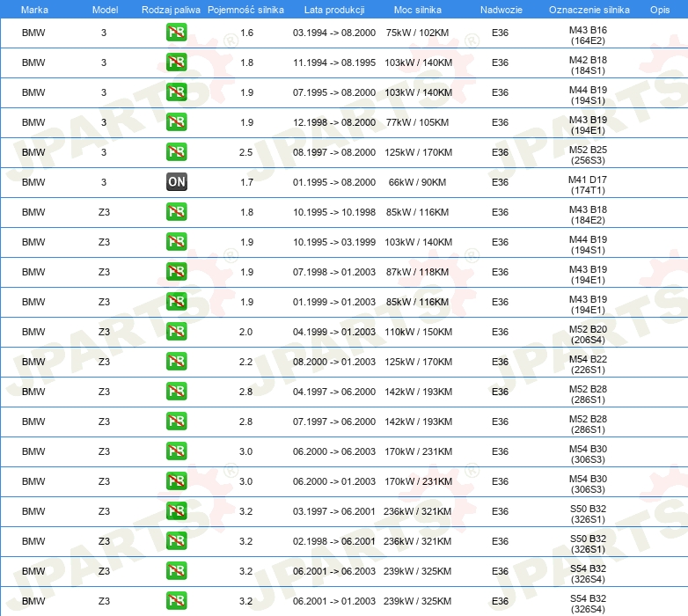Select engine code M52 B25 (256S3)
688x616 pixels.
coord(588,155)
